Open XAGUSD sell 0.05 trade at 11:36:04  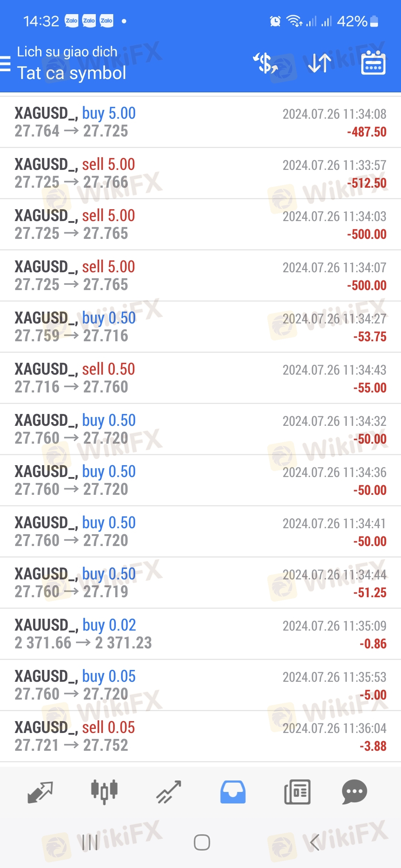coord(200,736)
